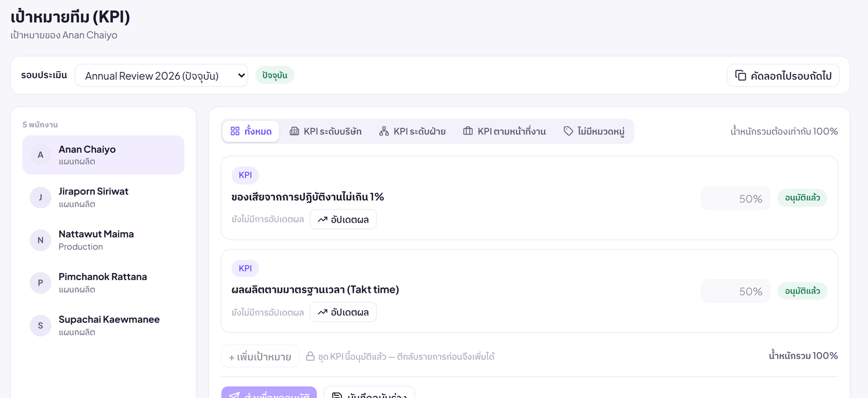This screenshot has height=398, width=868.
Task: Click briefcase icon on KPI ตามหน้าที่งาน
Action: 468,131
